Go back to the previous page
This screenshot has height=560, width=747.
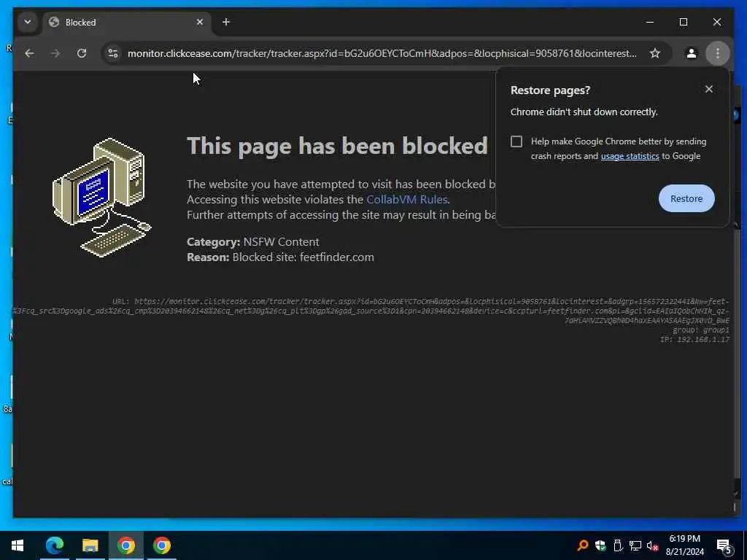pos(29,53)
